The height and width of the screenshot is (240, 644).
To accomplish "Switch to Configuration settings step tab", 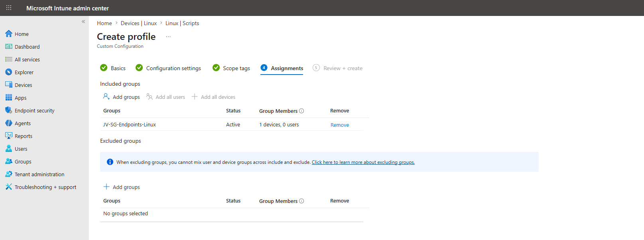I will [x=168, y=68].
